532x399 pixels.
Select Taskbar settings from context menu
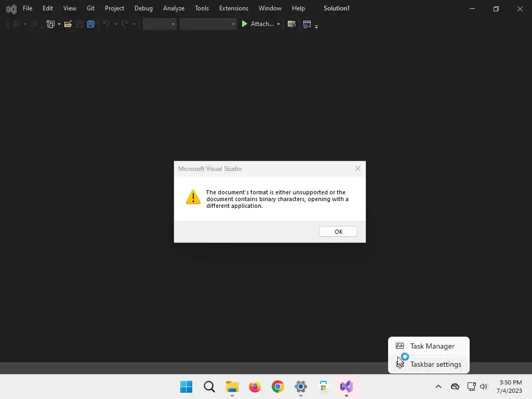click(429, 364)
